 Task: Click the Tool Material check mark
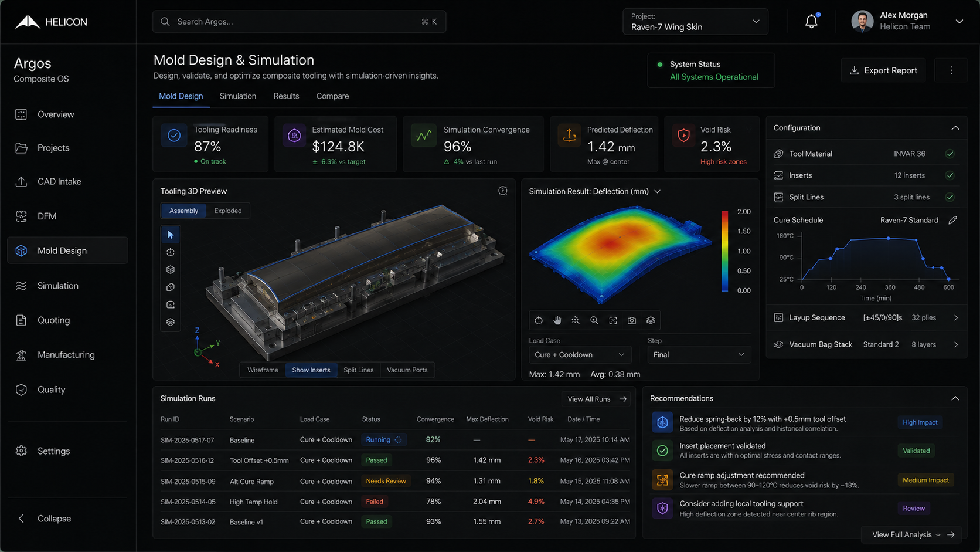coord(950,154)
